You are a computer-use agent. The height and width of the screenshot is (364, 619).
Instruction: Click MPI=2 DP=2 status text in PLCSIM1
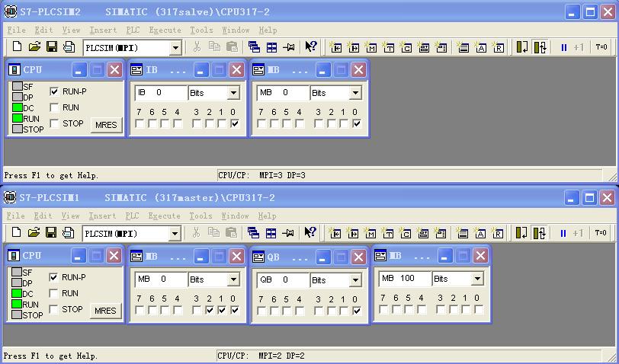281,356
